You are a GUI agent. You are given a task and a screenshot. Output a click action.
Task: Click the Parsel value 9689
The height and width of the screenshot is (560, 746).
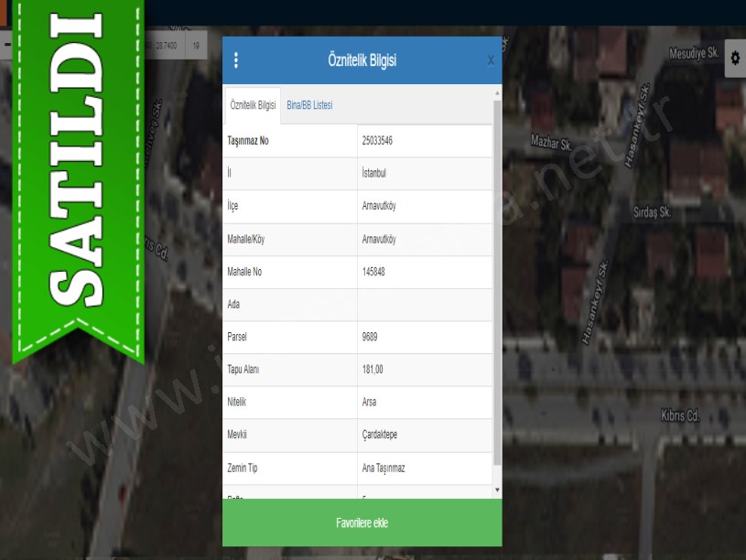coord(370,337)
